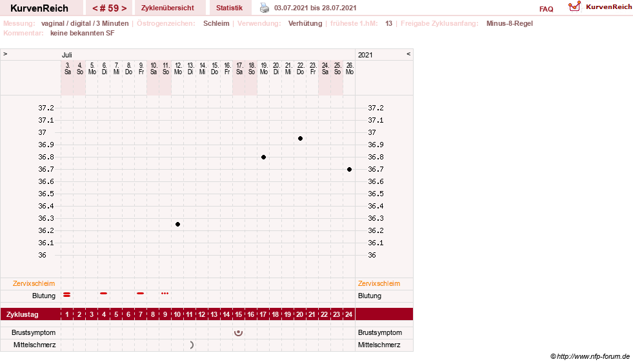Viewport: 633px width, 364px height.
Task: Click the 'Juli' month label
Action: (x=66, y=55)
